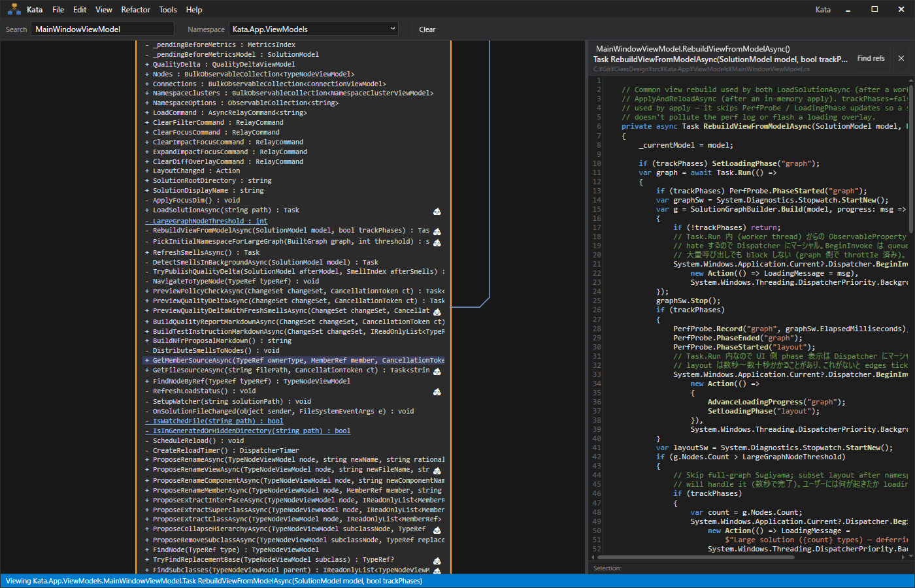Image resolution: width=915 pixels, height=588 pixels.
Task: Select TryPublishQualityDelta row
Action: point(294,271)
